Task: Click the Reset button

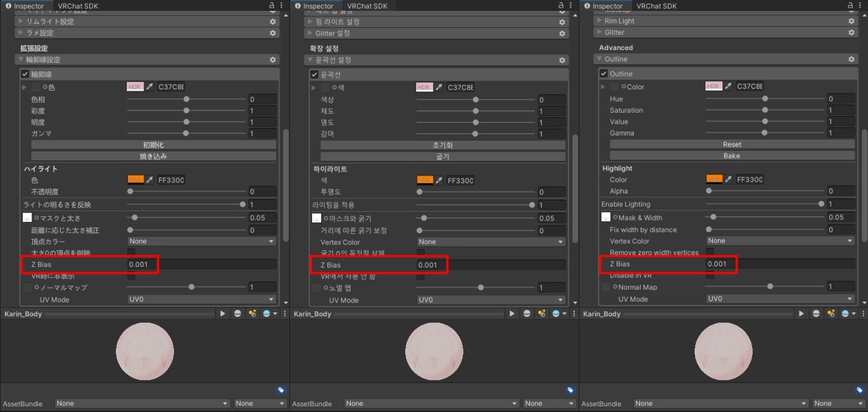Action: tap(732, 144)
